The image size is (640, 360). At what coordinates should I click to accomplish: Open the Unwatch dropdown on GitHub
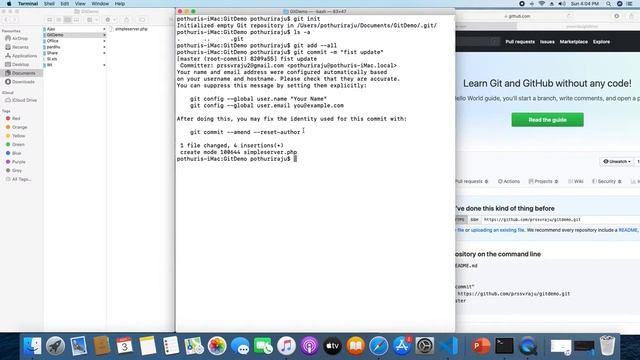(616, 162)
